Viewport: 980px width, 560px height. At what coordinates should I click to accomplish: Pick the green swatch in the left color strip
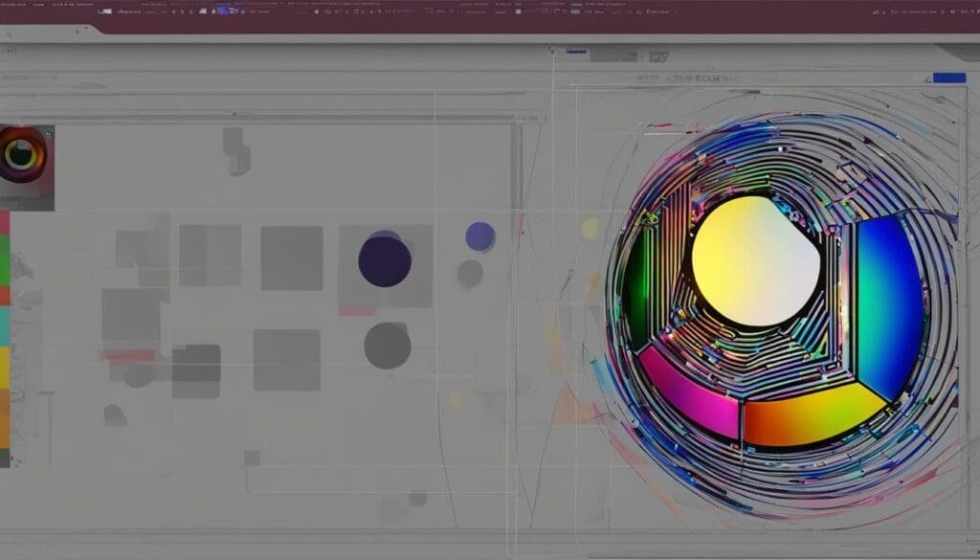click(x=5, y=260)
